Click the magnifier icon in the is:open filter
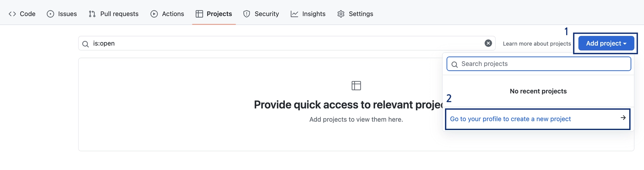 (86, 44)
